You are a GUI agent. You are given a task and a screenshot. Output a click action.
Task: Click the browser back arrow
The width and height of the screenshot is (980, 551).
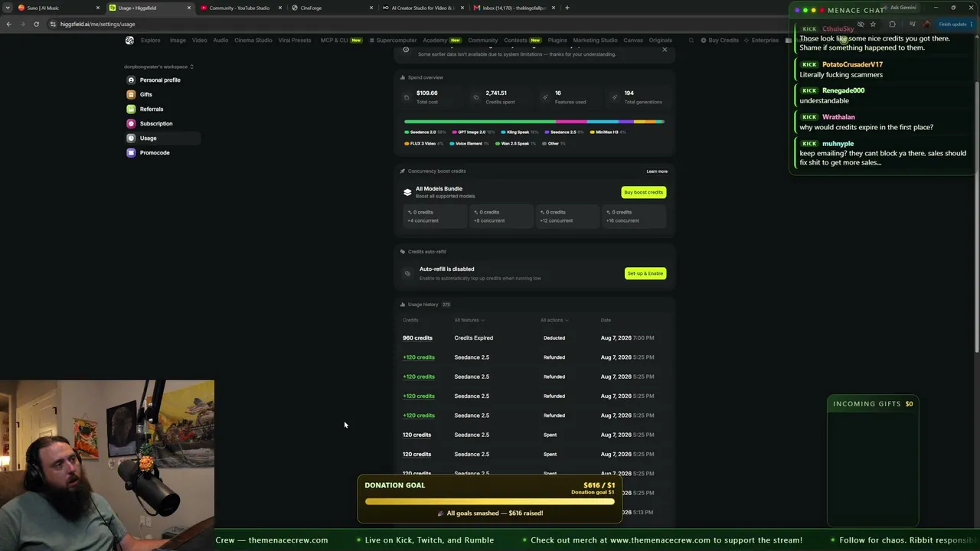click(x=8, y=24)
